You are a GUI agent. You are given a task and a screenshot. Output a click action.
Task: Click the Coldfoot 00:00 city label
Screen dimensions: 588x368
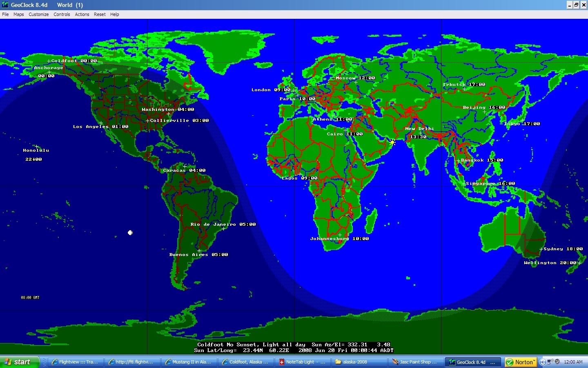[74, 61]
